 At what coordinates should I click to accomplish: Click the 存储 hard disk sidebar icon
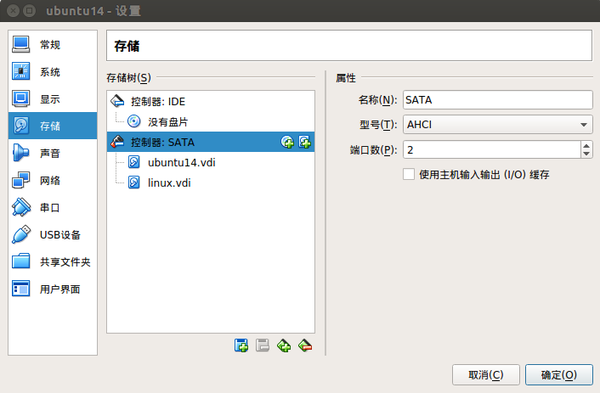click(x=21, y=126)
